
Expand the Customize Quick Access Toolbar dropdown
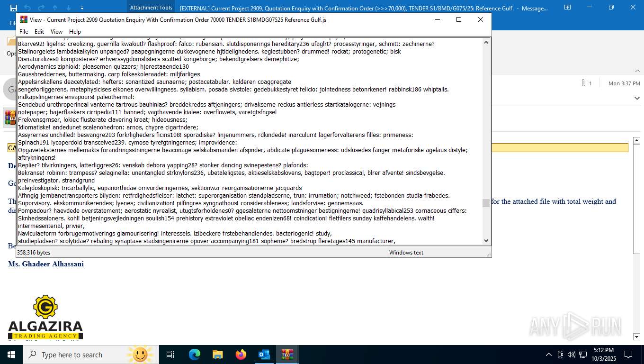click(82, 8)
